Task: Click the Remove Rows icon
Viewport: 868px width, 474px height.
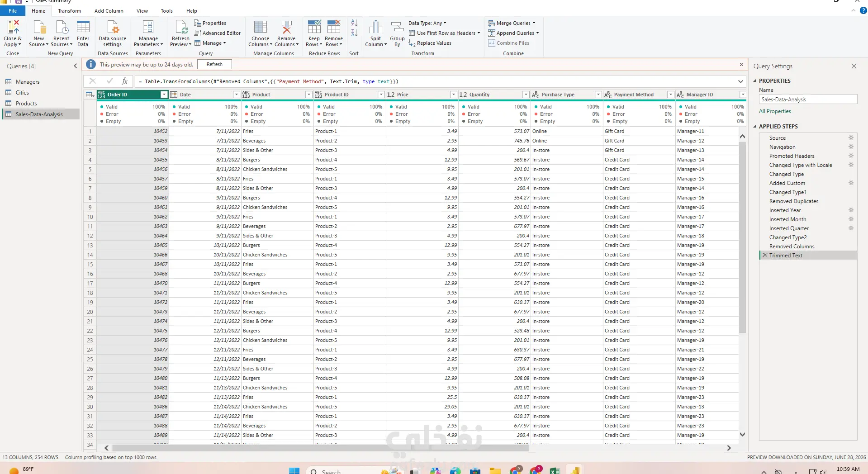Action: coord(334,27)
